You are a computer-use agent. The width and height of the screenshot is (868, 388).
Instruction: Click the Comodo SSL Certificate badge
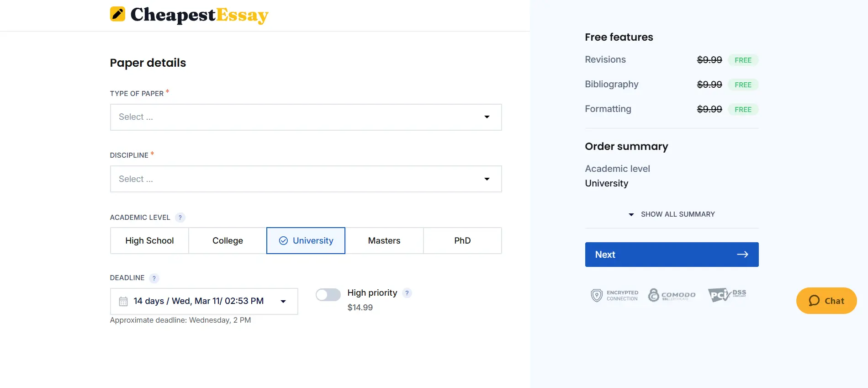pyautogui.click(x=672, y=295)
